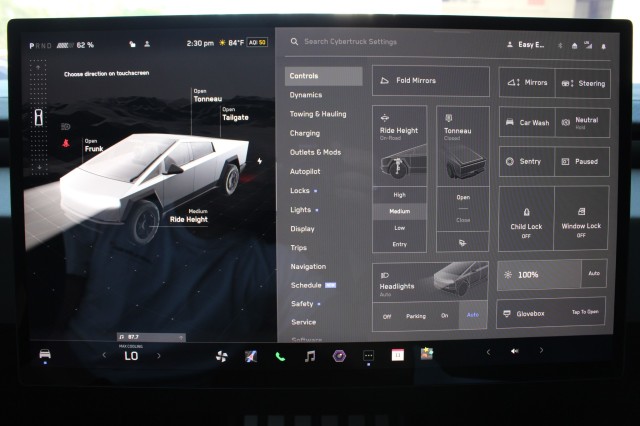The width and height of the screenshot is (640, 426).
Task: Open the Calendar app in dock
Action: click(397, 355)
